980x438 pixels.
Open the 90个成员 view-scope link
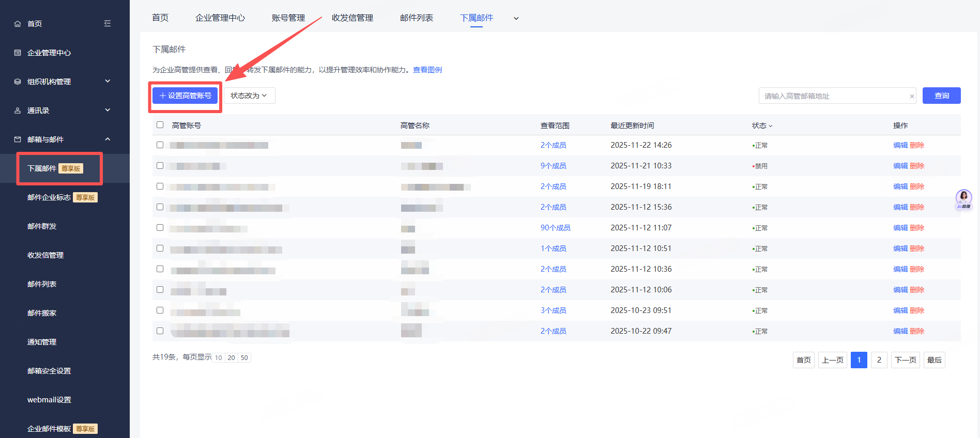coord(556,228)
